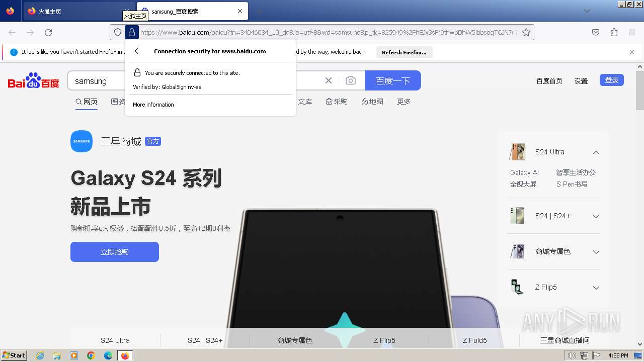Click the Refresh Firefox… button
This screenshot has width=644, height=362.
click(404, 52)
